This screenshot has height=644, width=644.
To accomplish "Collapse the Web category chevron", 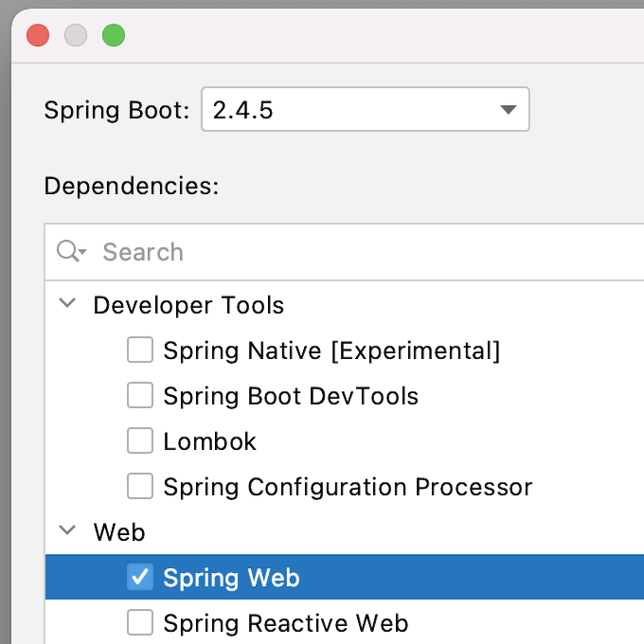I will (67, 532).
